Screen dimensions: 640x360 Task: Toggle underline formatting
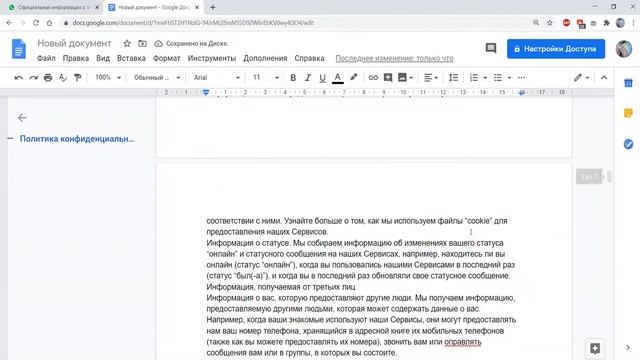point(322,78)
